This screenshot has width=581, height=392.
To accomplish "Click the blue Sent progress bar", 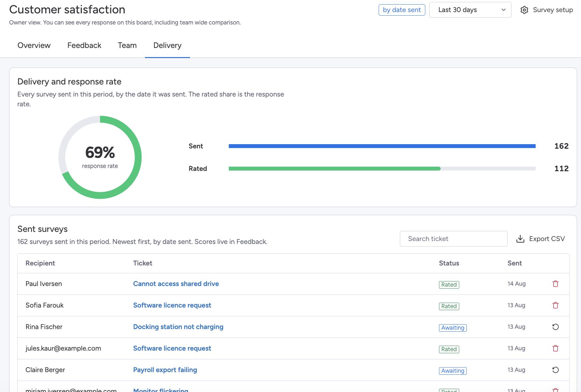I will click(x=382, y=146).
